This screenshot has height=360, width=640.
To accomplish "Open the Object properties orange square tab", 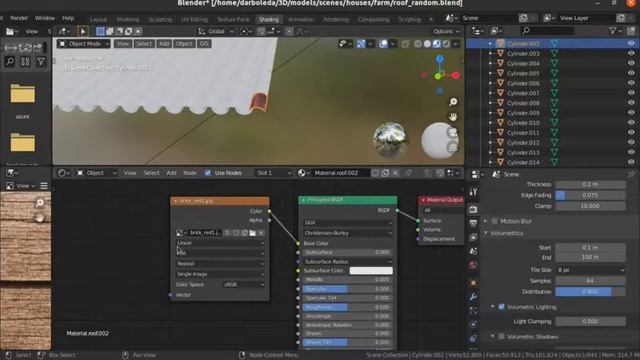I will [x=473, y=282].
